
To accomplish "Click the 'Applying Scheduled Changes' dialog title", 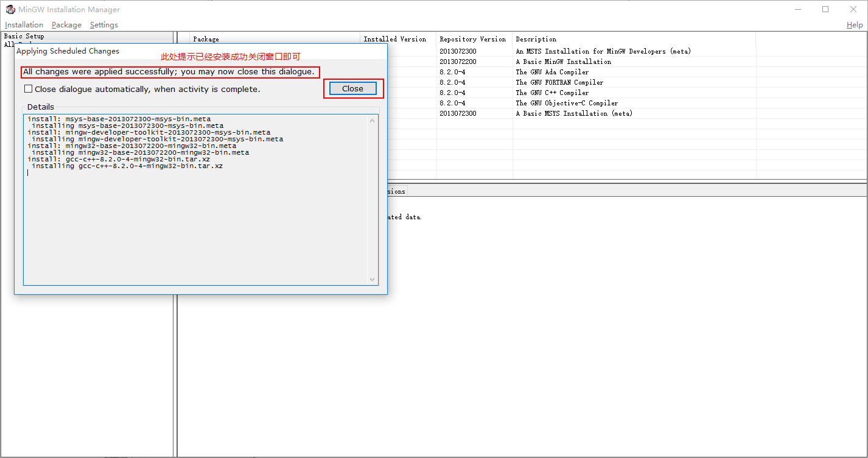I will (x=68, y=51).
